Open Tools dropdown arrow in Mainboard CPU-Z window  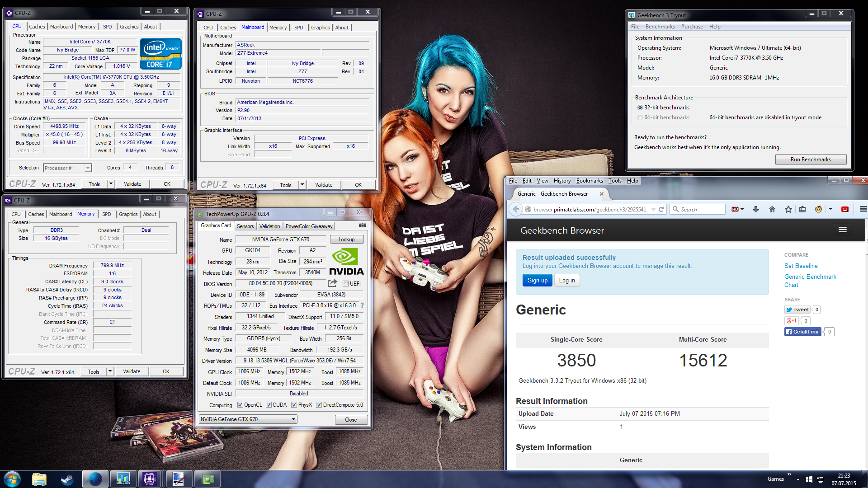pos(302,185)
